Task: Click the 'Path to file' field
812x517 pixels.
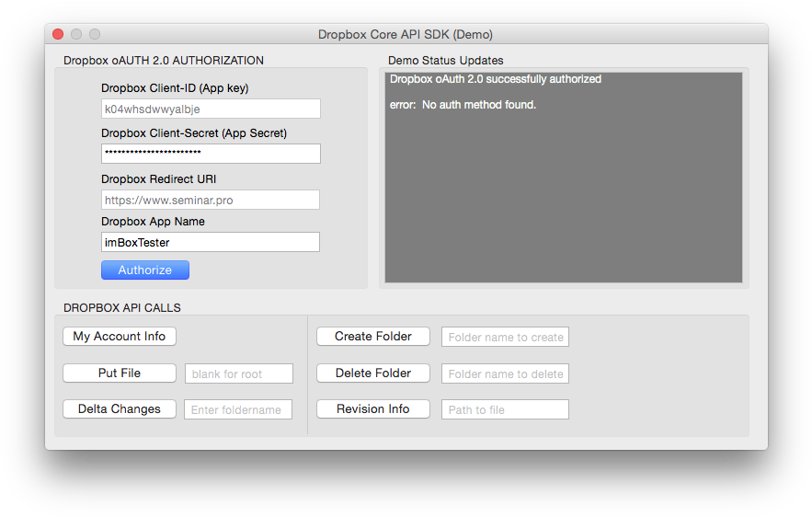Action: 505,409
